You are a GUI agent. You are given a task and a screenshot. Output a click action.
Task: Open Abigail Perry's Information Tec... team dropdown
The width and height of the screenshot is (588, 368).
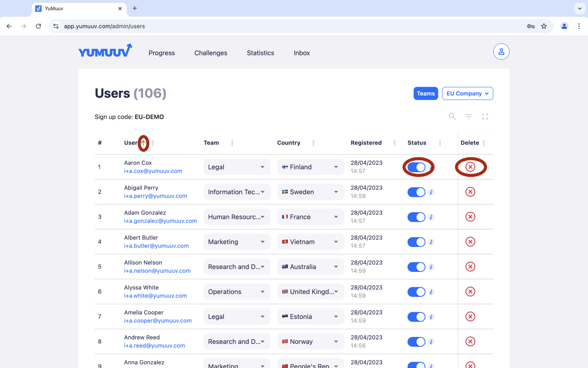click(x=237, y=192)
